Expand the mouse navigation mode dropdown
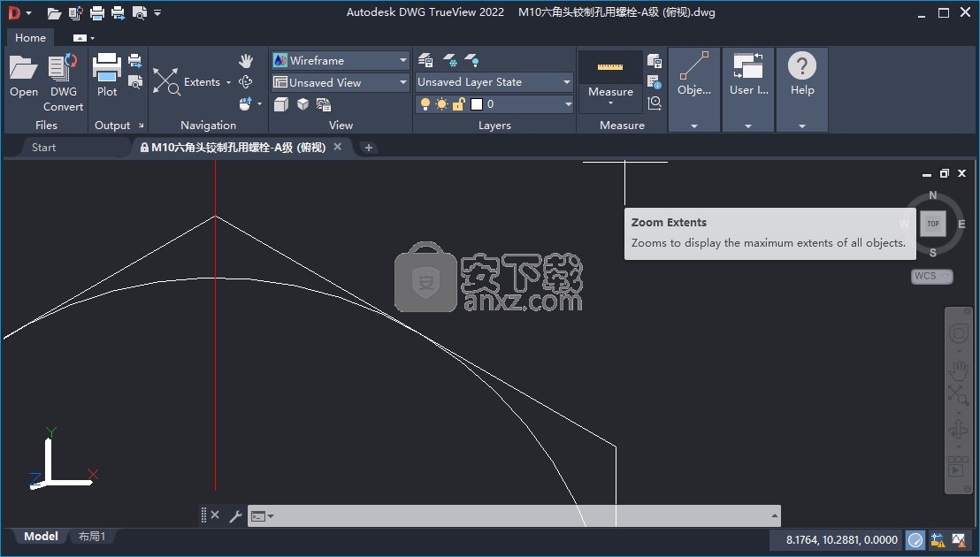980x557 pixels. (259, 103)
